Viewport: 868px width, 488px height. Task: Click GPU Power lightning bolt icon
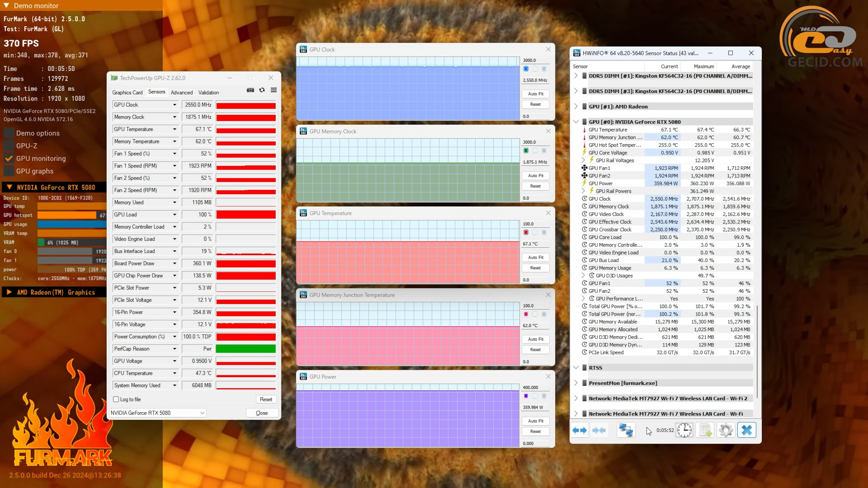point(585,183)
